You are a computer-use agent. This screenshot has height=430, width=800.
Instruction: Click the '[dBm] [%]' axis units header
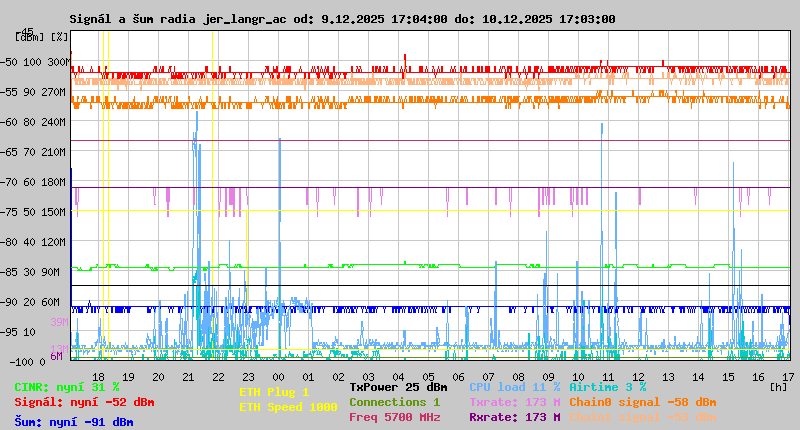tap(41, 37)
